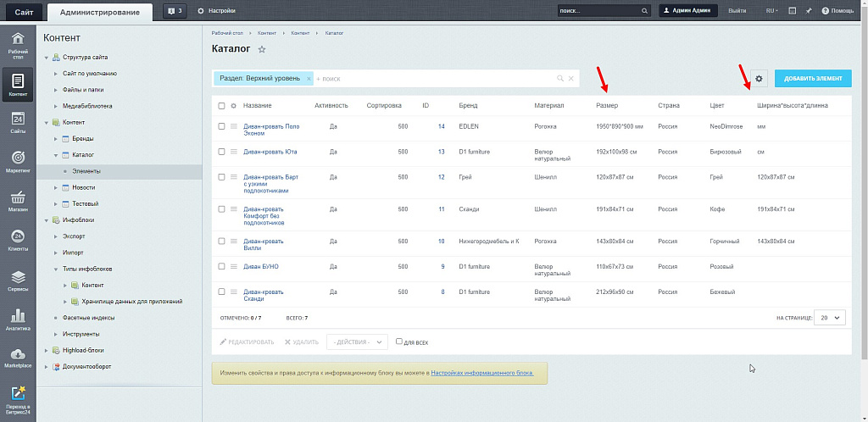Click the notifications counter badge
Screen dimensions: 868x422
(x=174, y=10)
